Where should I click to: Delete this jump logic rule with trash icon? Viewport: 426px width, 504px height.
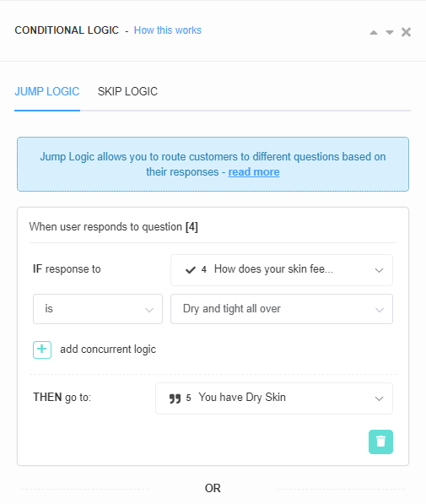(x=380, y=442)
